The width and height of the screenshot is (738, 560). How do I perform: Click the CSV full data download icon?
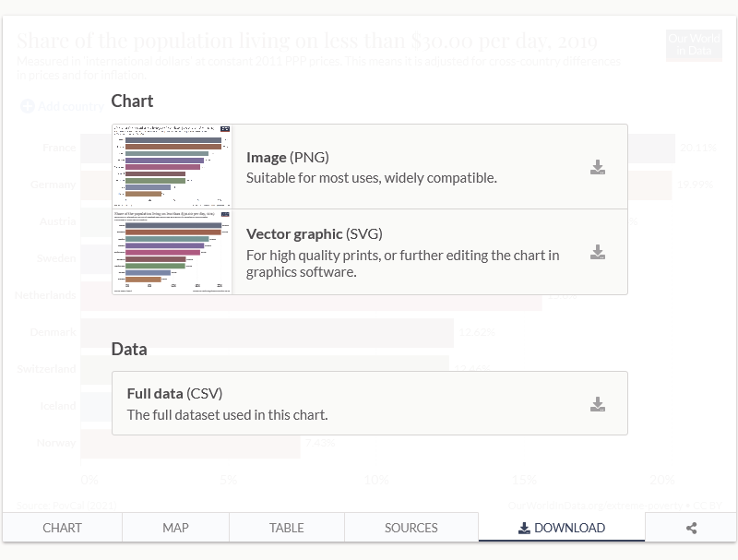(598, 404)
